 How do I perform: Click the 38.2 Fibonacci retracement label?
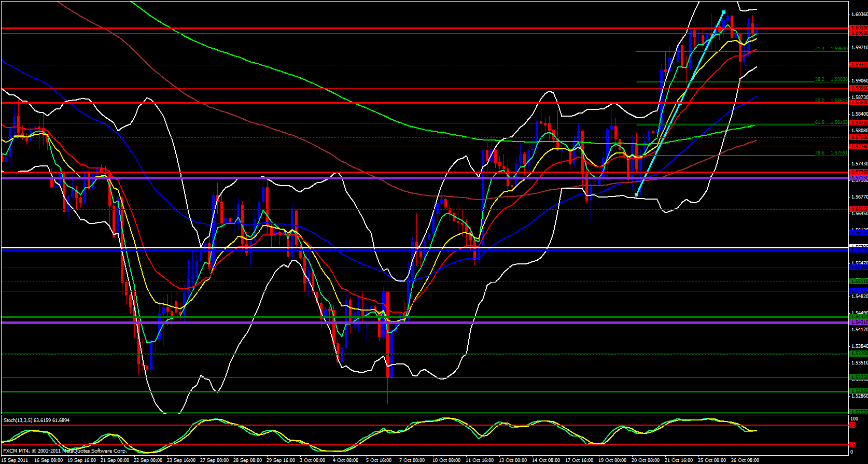click(x=819, y=79)
